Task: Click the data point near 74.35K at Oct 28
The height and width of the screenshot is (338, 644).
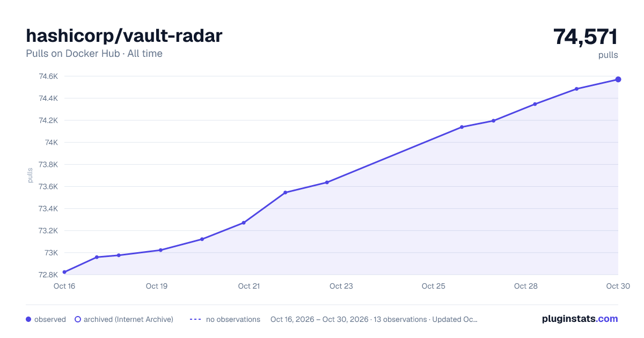Action: (535, 104)
